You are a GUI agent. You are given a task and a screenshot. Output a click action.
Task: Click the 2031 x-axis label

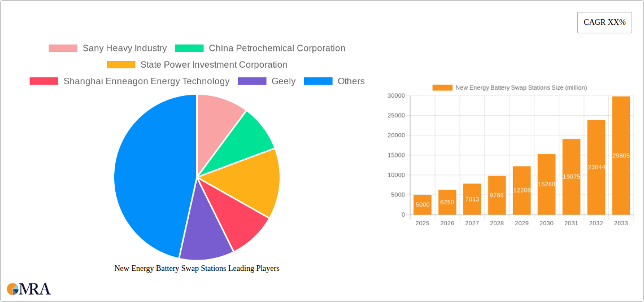tap(571, 223)
